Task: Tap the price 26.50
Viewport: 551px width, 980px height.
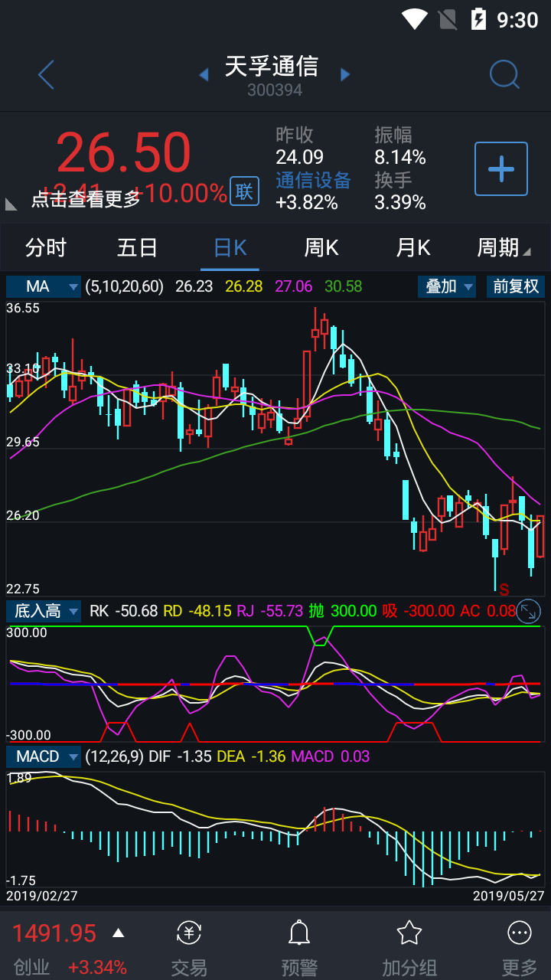Action: point(123,152)
